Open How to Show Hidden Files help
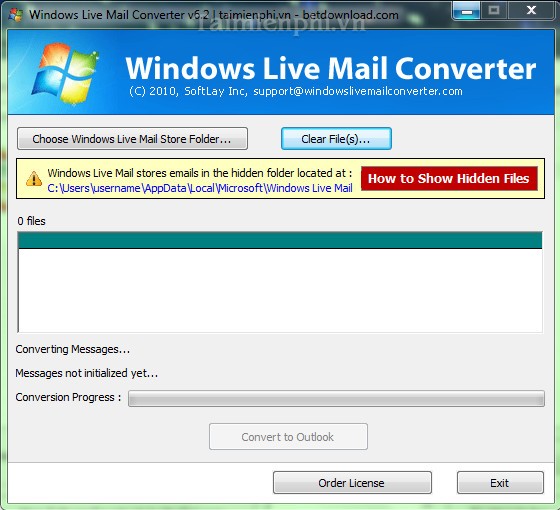 (449, 178)
